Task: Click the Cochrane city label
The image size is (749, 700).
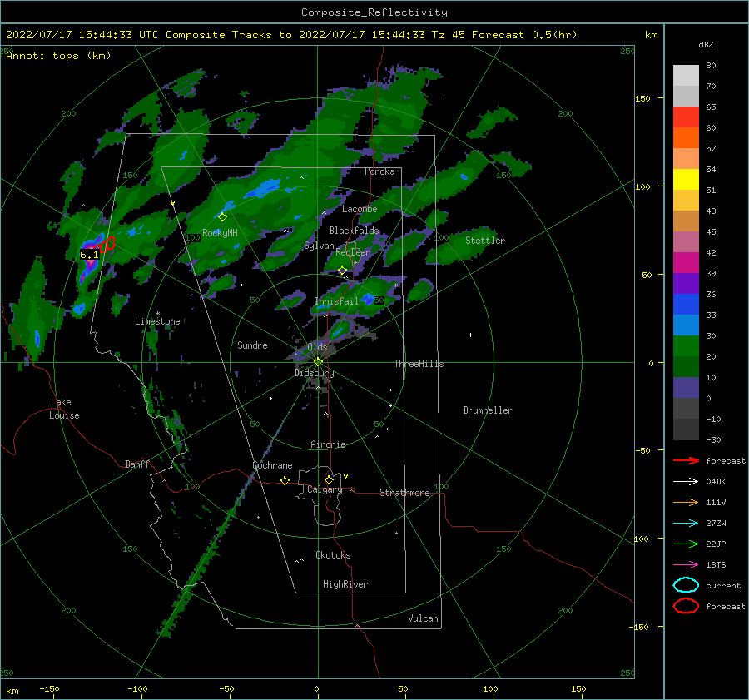Action: click(272, 465)
